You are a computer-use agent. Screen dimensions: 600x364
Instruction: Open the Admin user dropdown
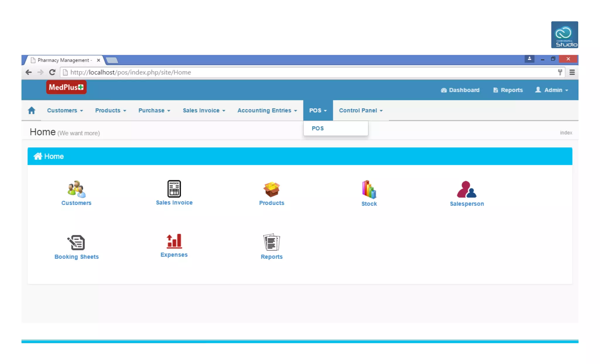[x=552, y=90]
